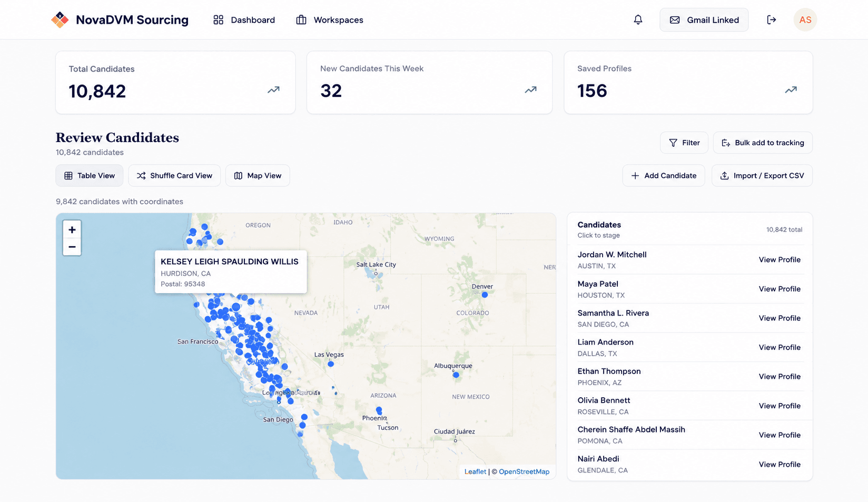
Task: Click trend arrow on Total Candidates card
Action: tap(273, 90)
